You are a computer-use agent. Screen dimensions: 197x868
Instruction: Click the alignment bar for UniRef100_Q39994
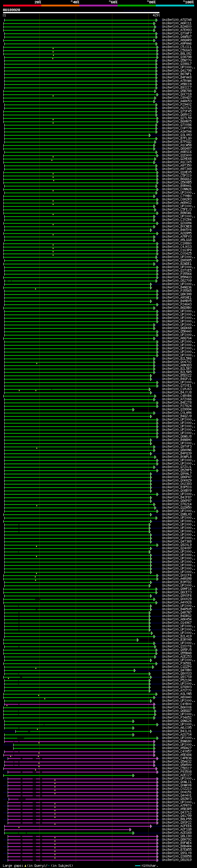point(69,410)
